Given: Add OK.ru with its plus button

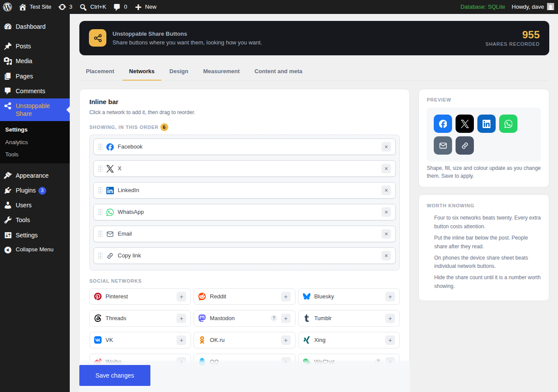Looking at the screenshot, I should 286,340.
